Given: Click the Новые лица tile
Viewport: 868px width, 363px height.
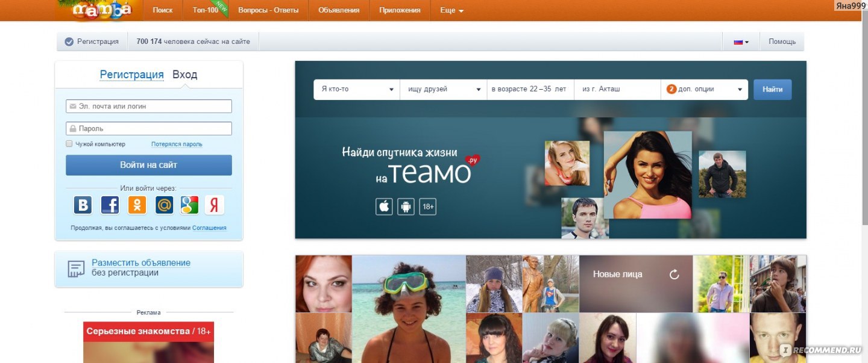Looking at the screenshot, I should click(x=636, y=284).
